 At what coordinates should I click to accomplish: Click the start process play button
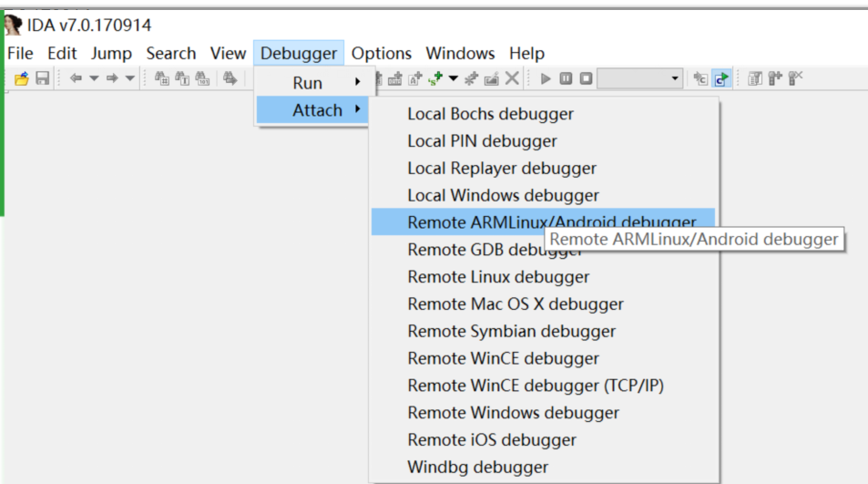[x=546, y=78]
